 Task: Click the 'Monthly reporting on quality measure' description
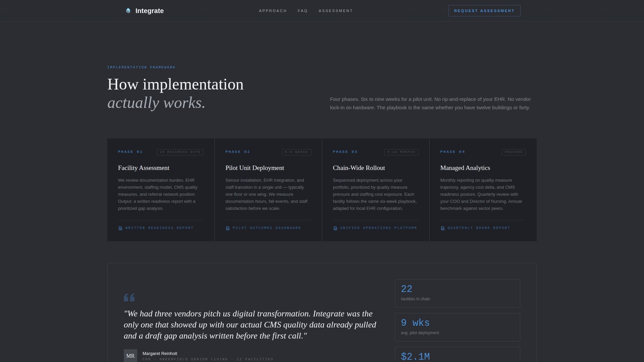pyautogui.click(x=481, y=194)
